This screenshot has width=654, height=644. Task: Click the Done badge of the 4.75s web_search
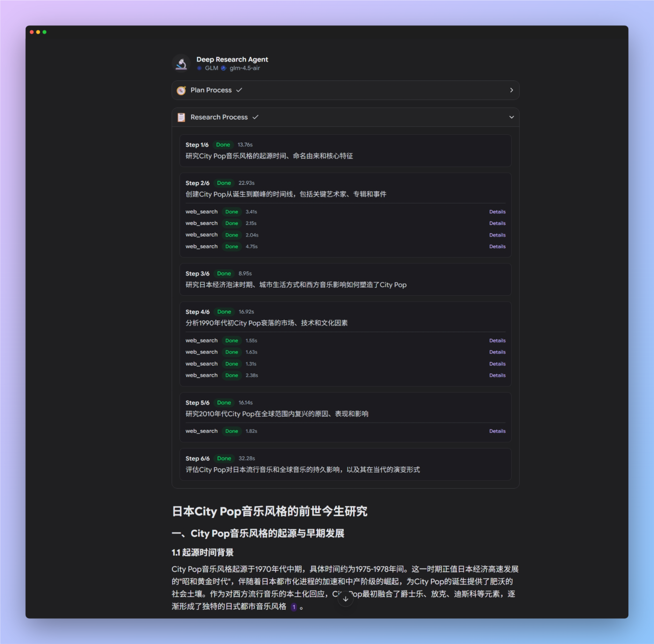(x=231, y=246)
